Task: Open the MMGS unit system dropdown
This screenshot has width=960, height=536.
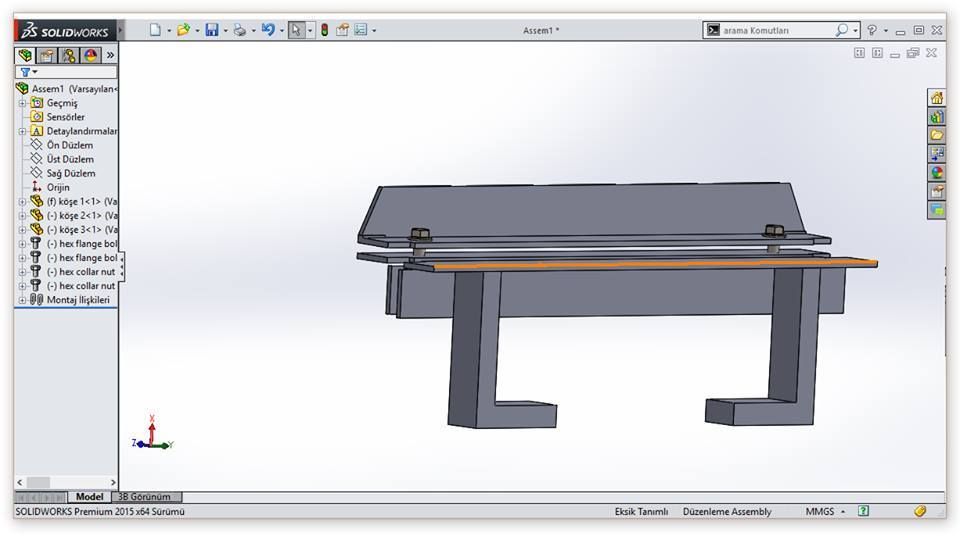Action: pyautogui.click(x=825, y=511)
